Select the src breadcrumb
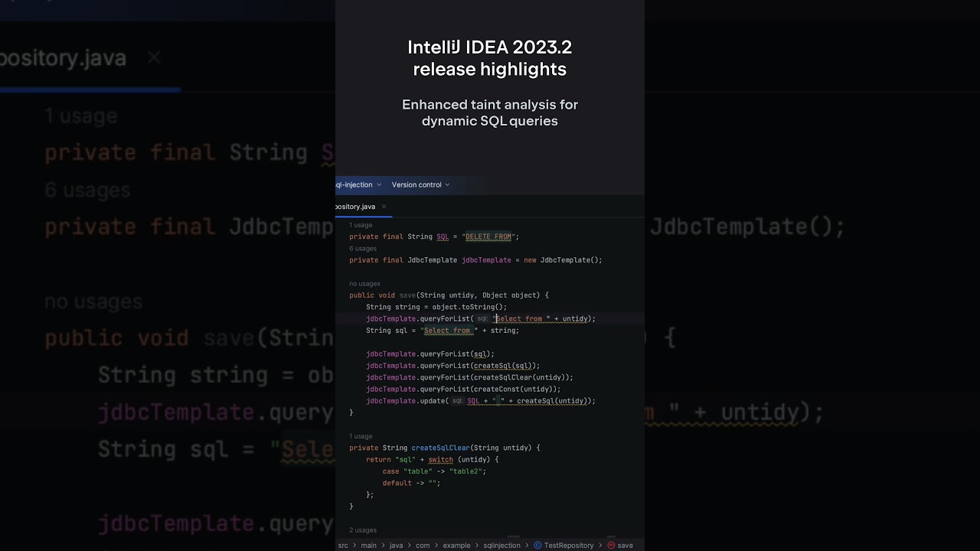The width and height of the screenshot is (980, 551). point(343,546)
